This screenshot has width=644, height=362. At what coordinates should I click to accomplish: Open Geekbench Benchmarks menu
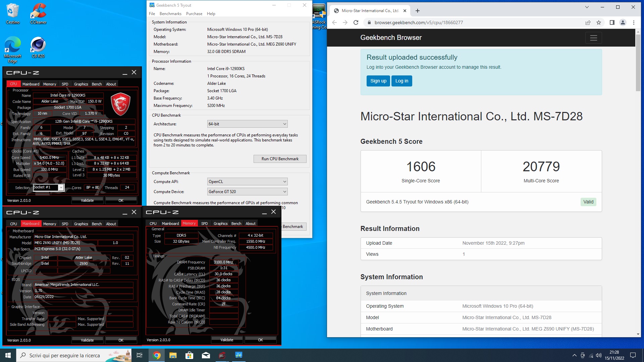pyautogui.click(x=170, y=14)
